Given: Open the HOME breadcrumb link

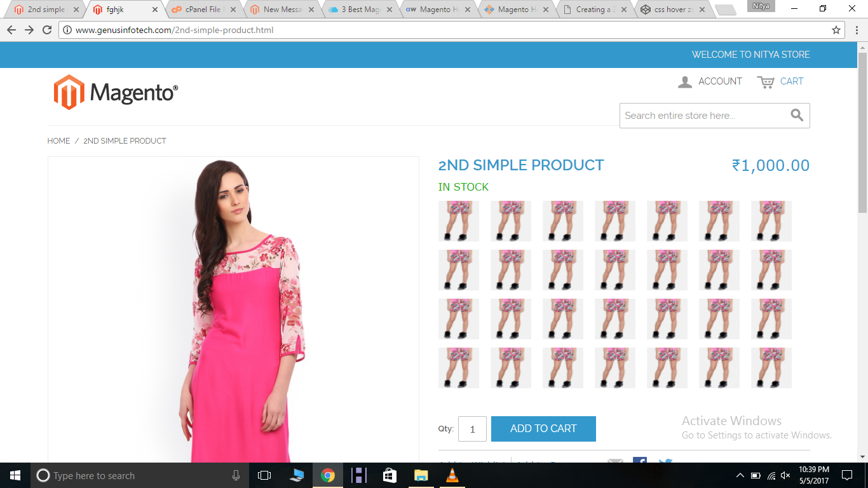Looking at the screenshot, I should click(x=58, y=140).
